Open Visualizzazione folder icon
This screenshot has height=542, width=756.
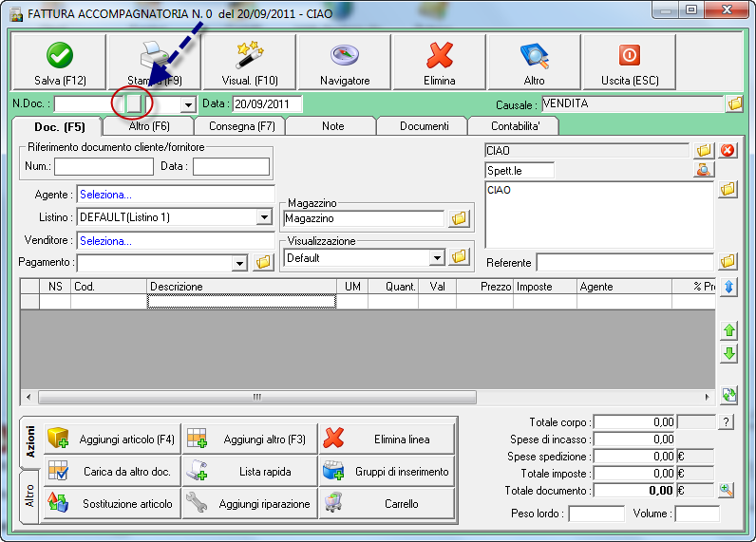point(459,257)
